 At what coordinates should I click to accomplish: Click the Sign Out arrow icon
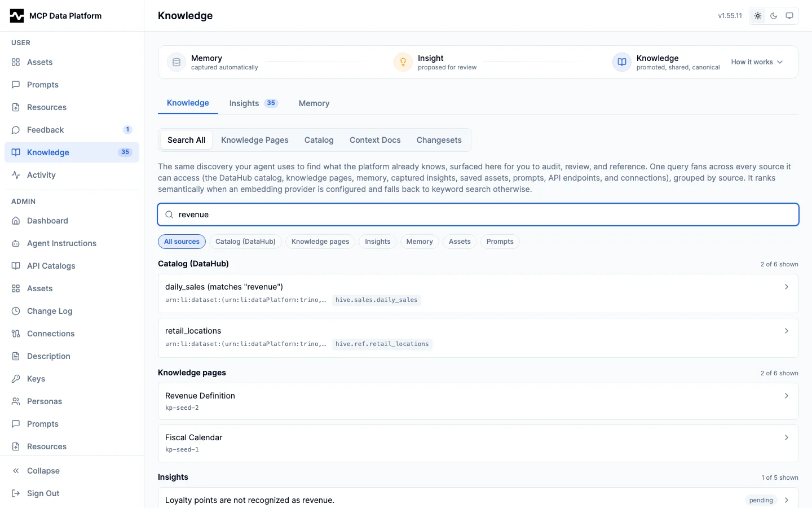coord(16,493)
